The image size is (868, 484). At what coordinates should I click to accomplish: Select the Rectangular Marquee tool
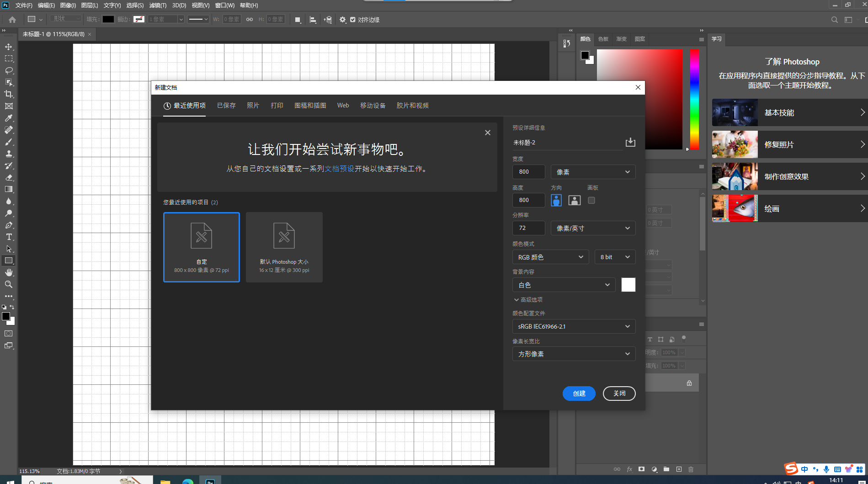tap(9, 59)
